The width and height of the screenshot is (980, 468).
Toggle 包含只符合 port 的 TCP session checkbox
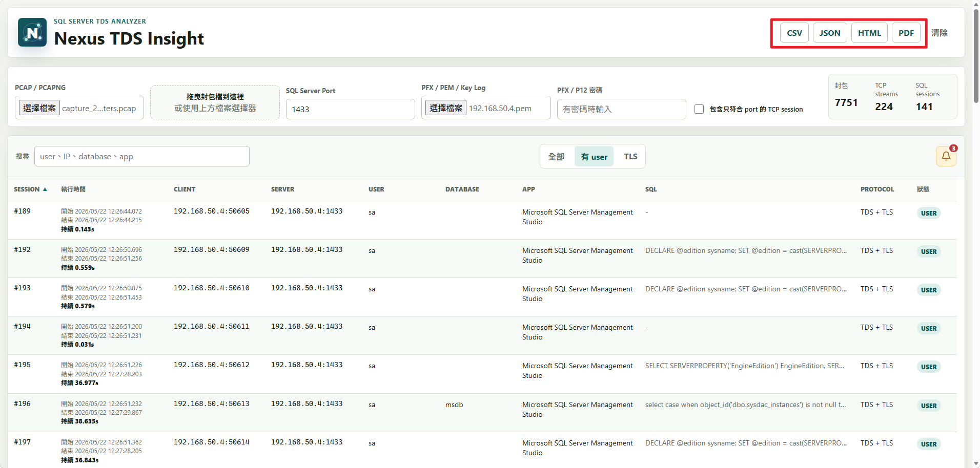point(699,109)
